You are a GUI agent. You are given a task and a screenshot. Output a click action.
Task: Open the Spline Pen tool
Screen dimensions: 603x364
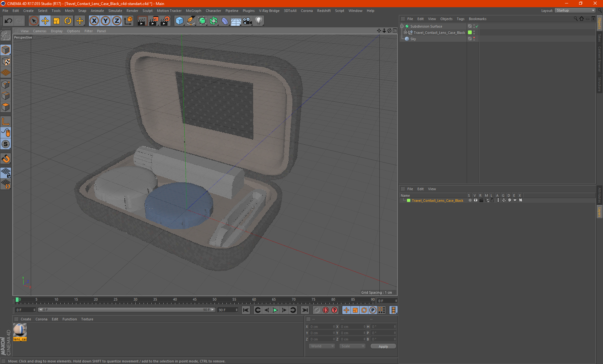pyautogui.click(x=191, y=21)
